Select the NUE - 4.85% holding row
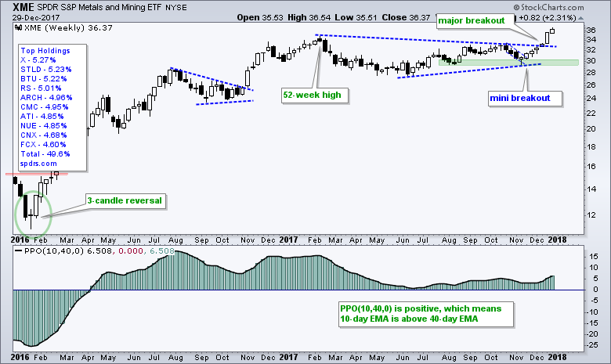Screen dimensions: 611x364 (44, 125)
